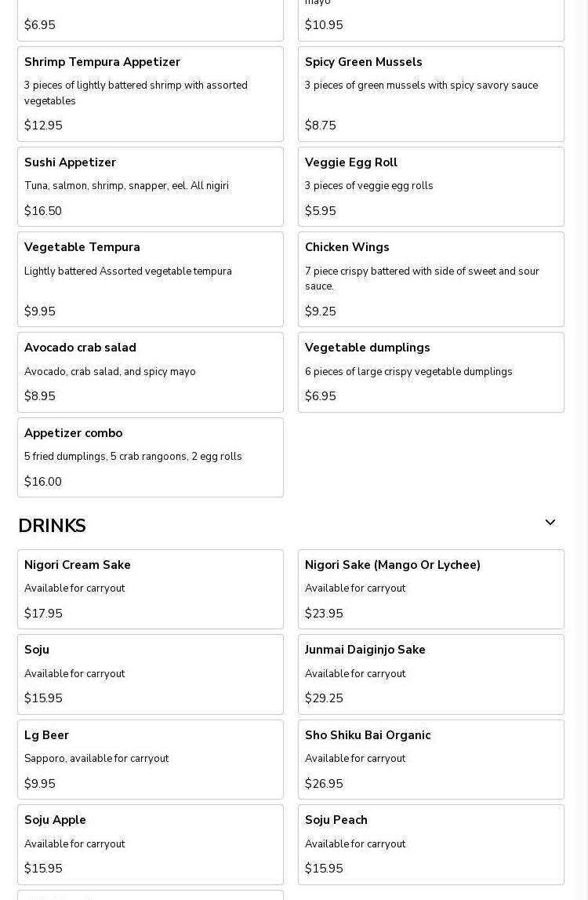Choose the Spicy Green Mussels card
Screen dimensions: 588x900
coord(430,93)
